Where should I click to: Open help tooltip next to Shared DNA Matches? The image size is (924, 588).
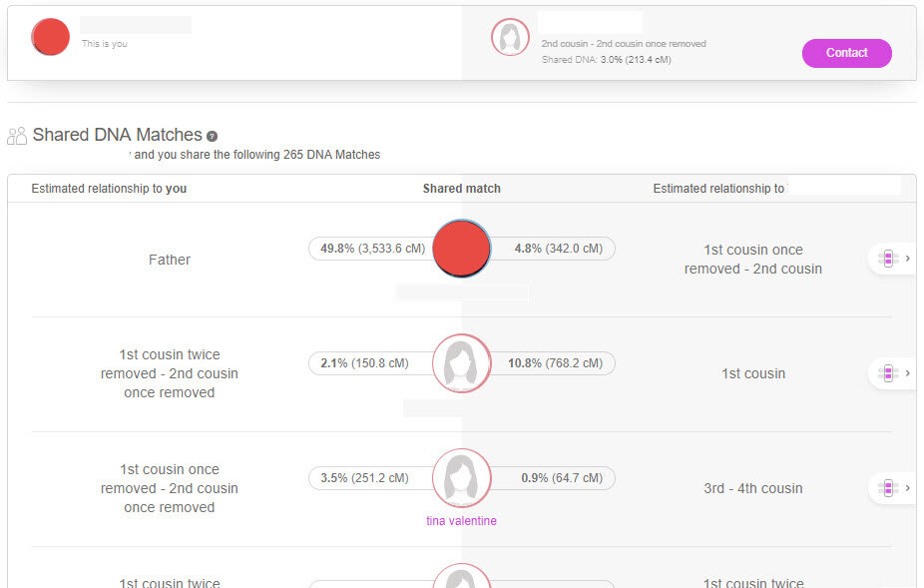point(213,136)
